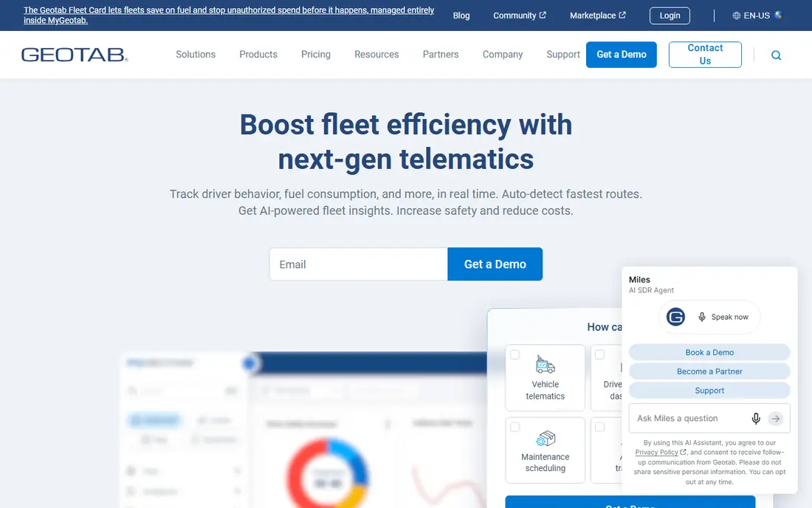Click the external-link icon next to Community
Image resolution: width=812 pixels, height=508 pixels.
coord(543,15)
